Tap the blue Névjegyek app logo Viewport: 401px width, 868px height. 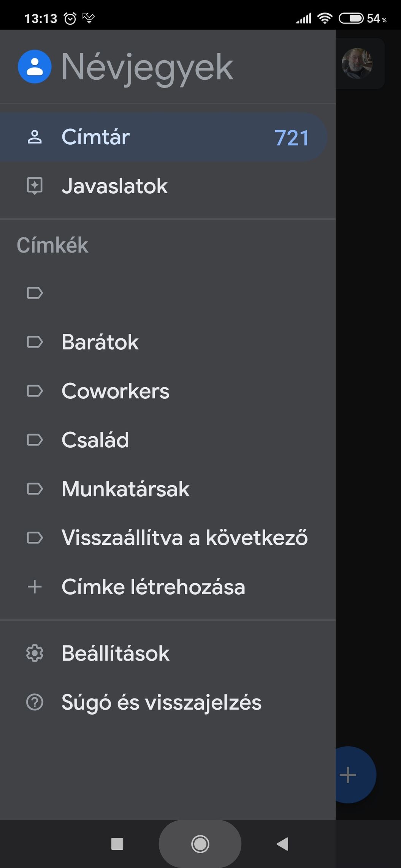click(35, 66)
